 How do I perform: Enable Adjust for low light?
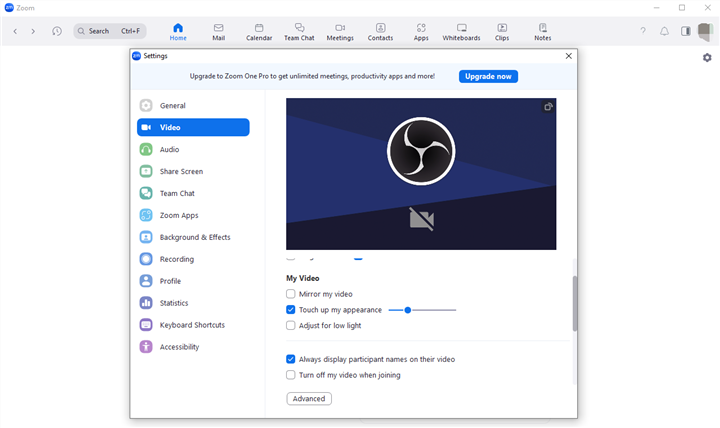291,325
